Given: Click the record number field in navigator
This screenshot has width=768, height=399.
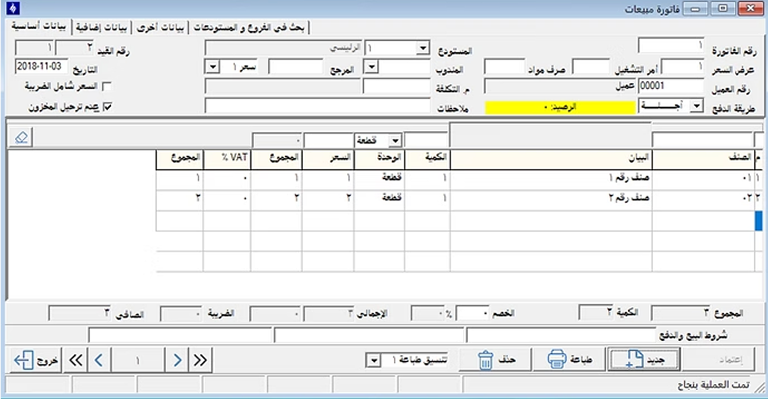Looking at the screenshot, I should [138, 361].
